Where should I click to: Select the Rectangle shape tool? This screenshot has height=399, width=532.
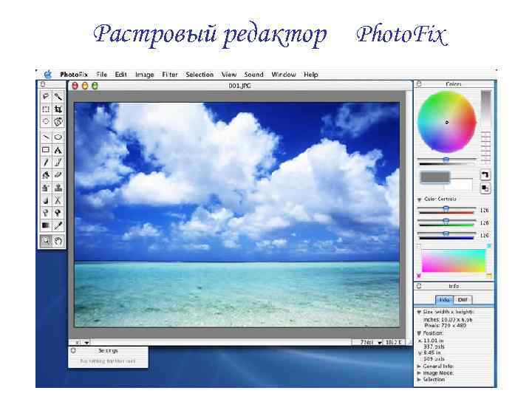coord(46,149)
